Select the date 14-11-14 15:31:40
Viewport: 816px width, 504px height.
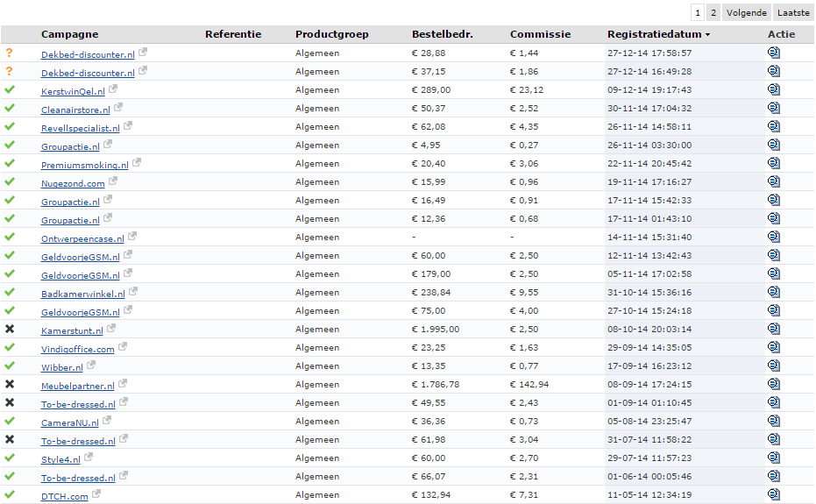pos(649,237)
